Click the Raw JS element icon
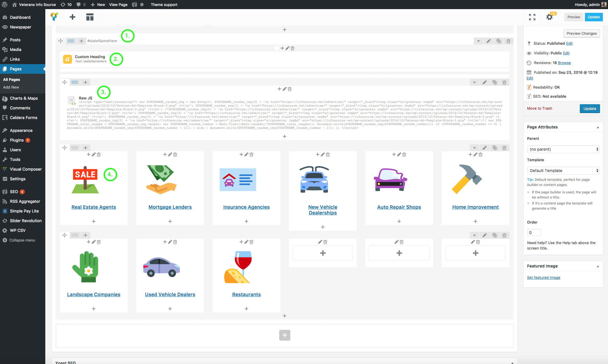Viewport: 608px width, 364px height. [x=72, y=100]
